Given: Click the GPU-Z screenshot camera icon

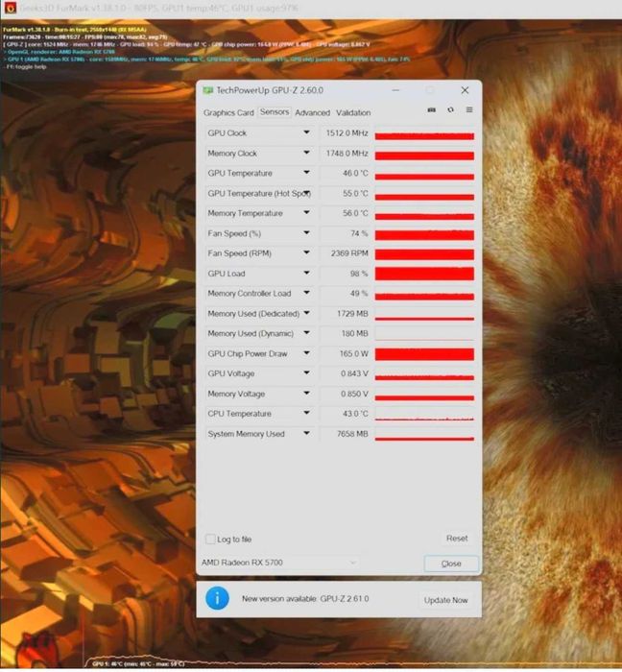Looking at the screenshot, I should point(431,110).
